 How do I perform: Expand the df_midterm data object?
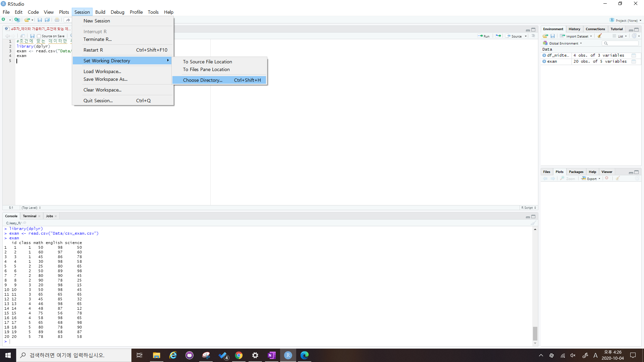(544, 56)
